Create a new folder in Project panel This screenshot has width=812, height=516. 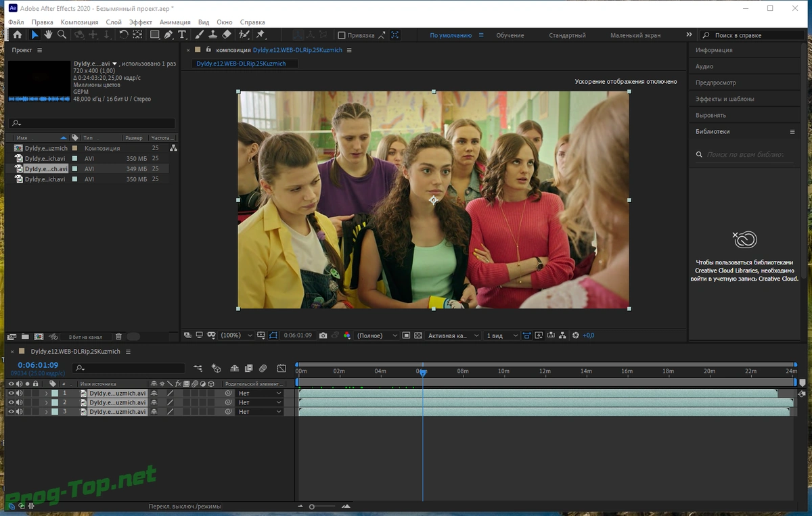point(25,336)
